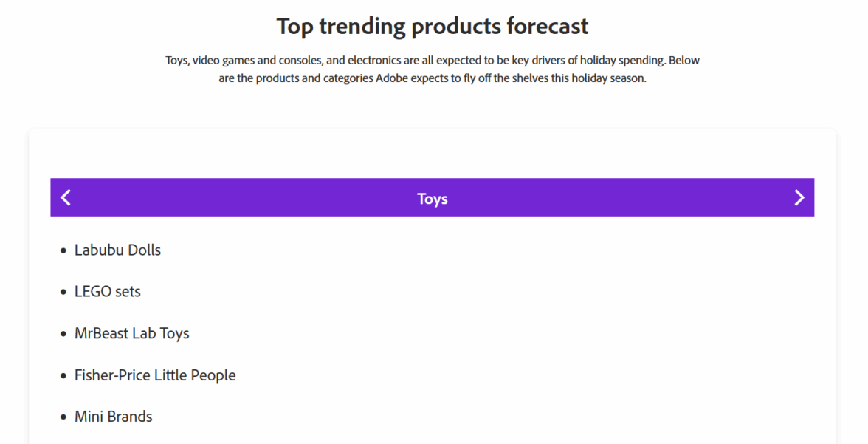Click the bullet beside LEGO sets
Screen dimensions: 868x444
coord(63,293)
